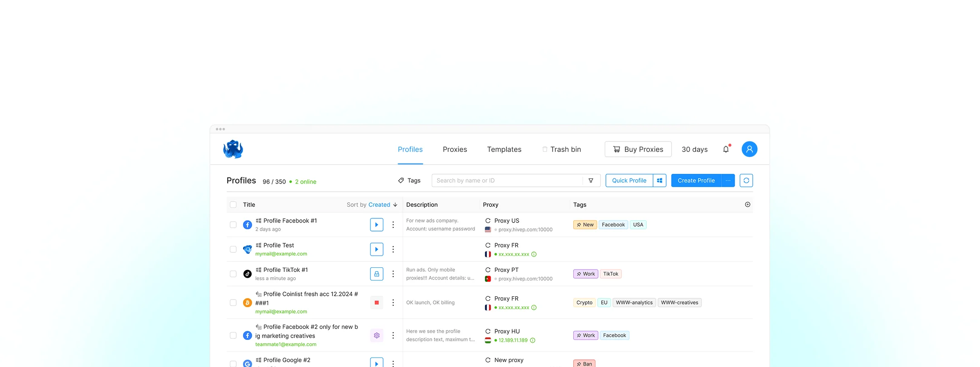Stop the running Profile Coinlist
Screen dimensions: 980x367
click(376, 303)
